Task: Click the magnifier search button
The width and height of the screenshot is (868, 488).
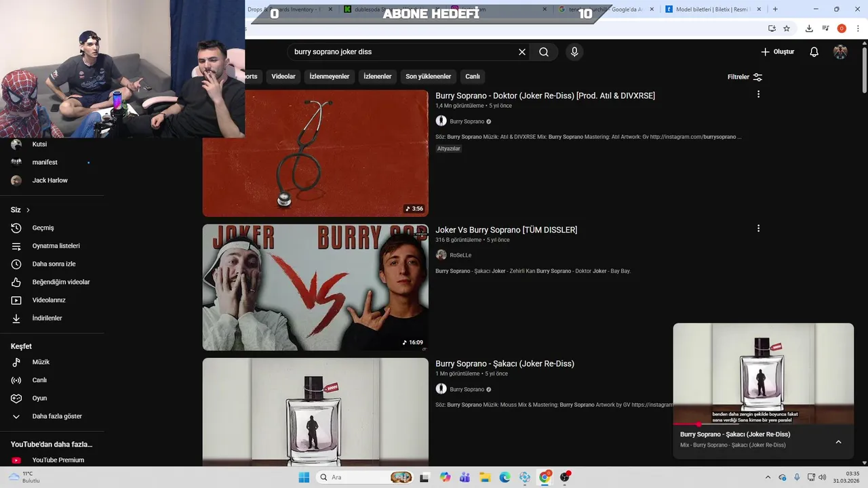Action: [544, 52]
